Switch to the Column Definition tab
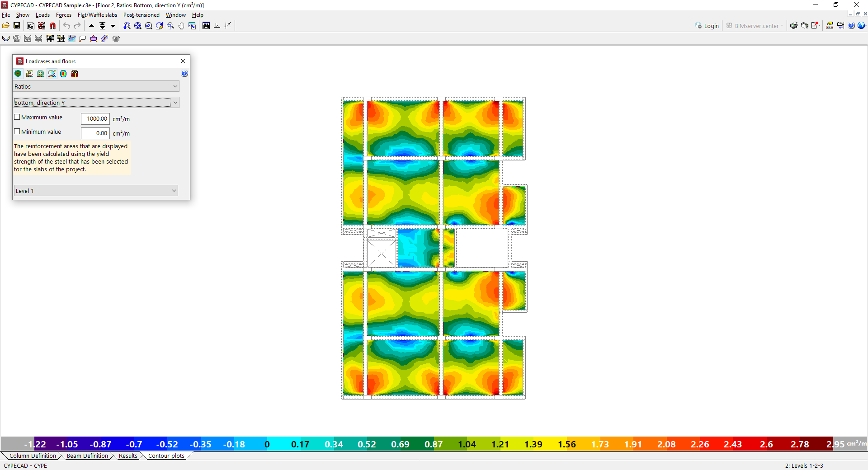The height and width of the screenshot is (470, 868). (33, 456)
